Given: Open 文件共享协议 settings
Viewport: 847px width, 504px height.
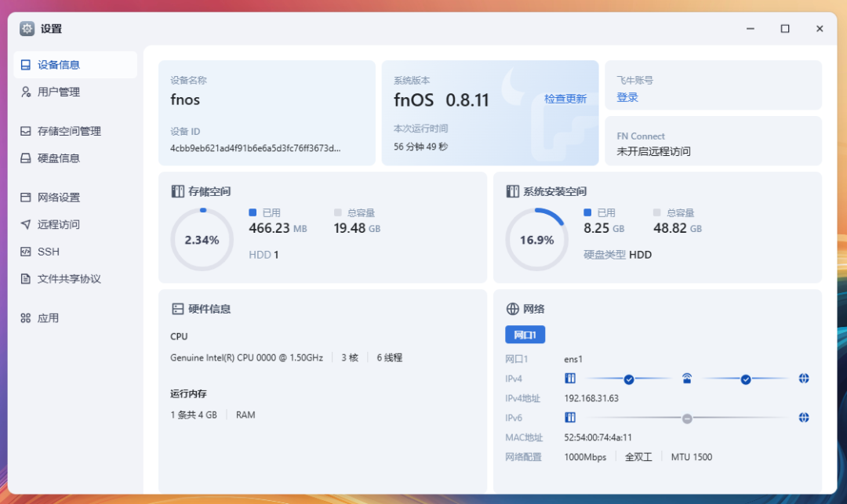Looking at the screenshot, I should [x=75, y=278].
